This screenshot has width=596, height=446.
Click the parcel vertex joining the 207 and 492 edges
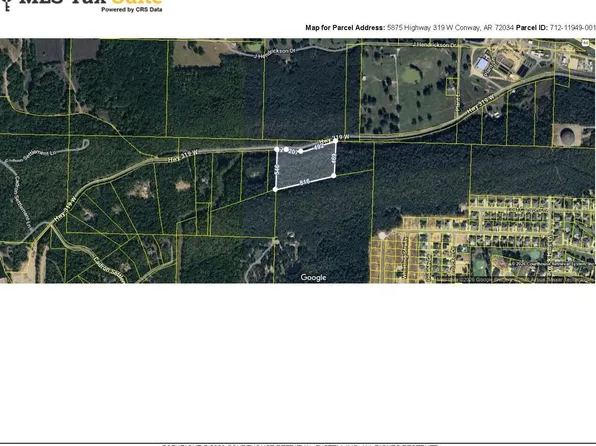click(301, 151)
